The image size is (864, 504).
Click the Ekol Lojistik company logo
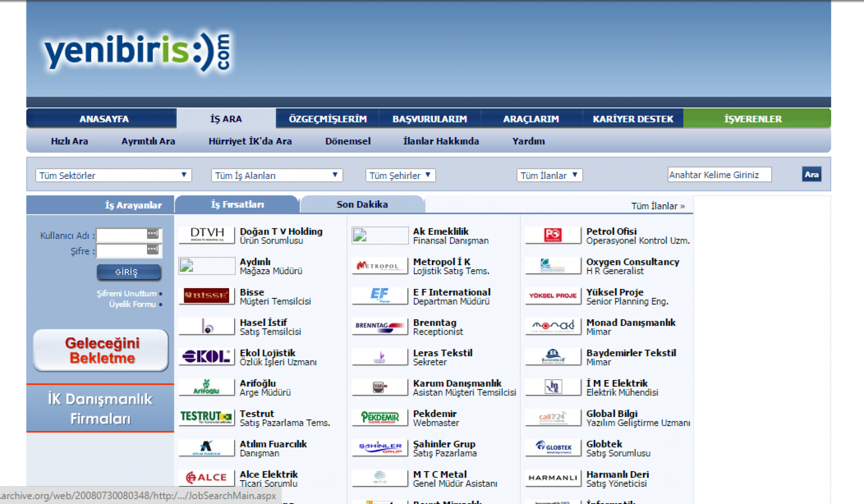coord(206,356)
